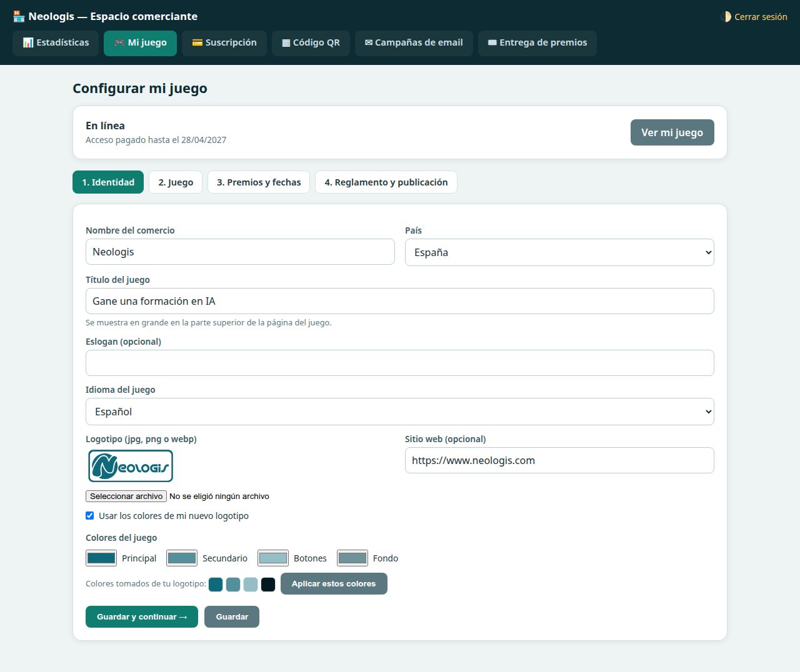Click Aplicar estos colores button
This screenshot has width=800, height=672.
[x=334, y=584]
